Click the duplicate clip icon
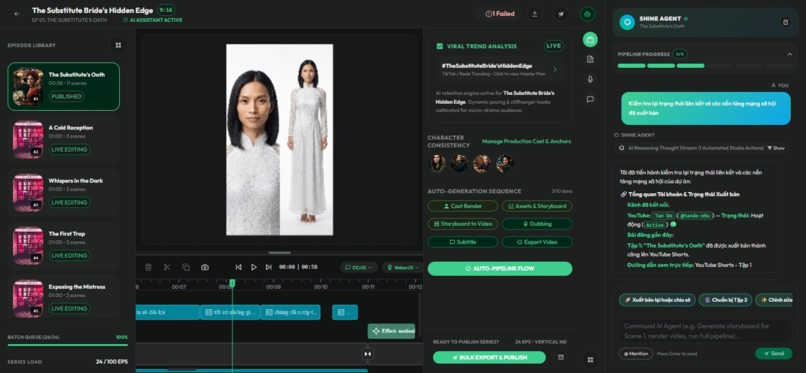The width and height of the screenshot is (806, 373). (x=186, y=267)
